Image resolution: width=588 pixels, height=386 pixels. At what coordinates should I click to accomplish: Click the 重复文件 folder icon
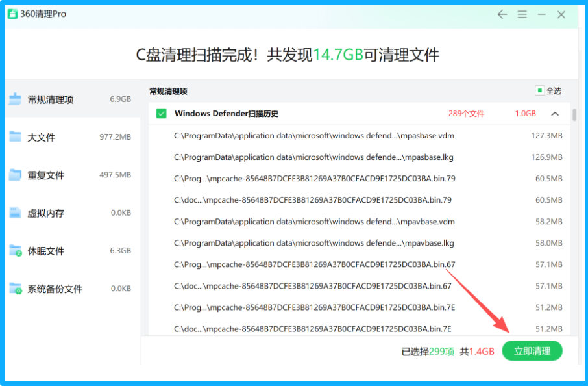pyautogui.click(x=15, y=175)
